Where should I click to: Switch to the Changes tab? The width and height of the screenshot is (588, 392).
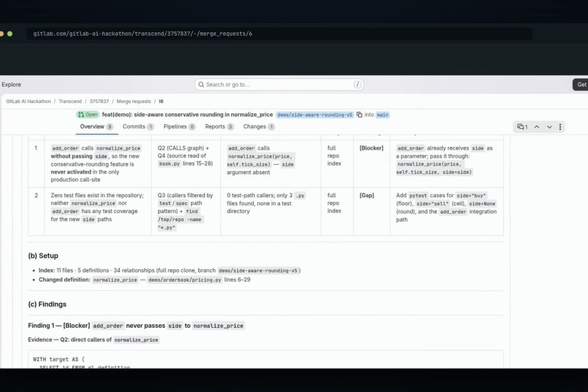pyautogui.click(x=259, y=127)
